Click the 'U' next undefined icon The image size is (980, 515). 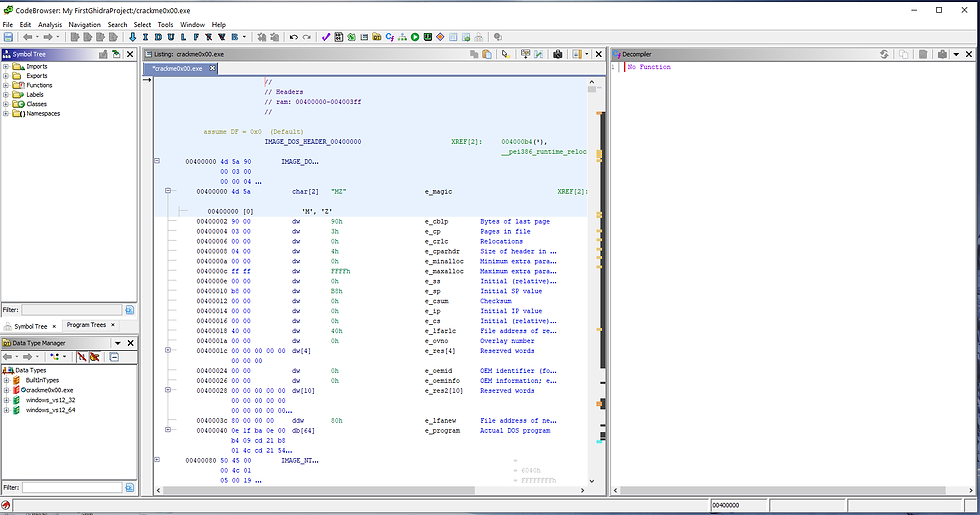coord(171,37)
